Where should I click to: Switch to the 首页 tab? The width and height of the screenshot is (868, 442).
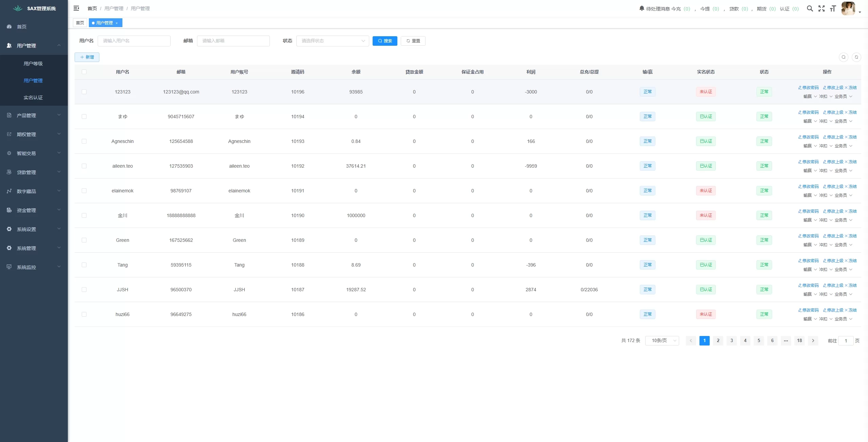[x=80, y=23]
